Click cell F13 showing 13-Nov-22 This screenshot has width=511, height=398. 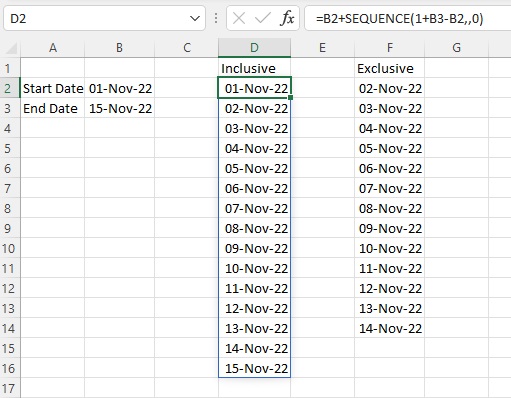[390, 308]
